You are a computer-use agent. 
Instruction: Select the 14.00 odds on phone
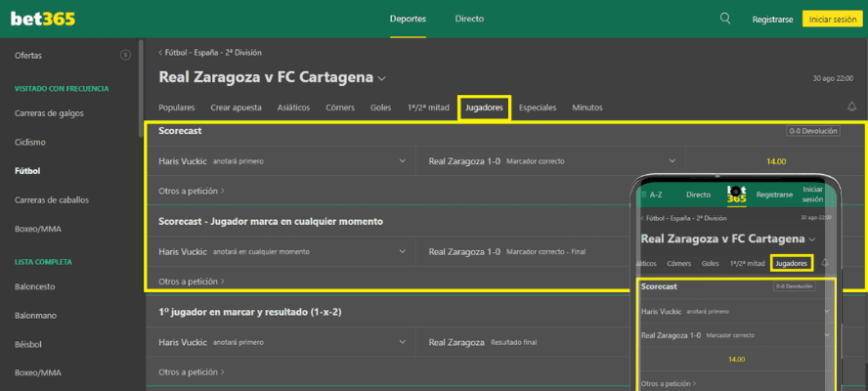[736, 359]
